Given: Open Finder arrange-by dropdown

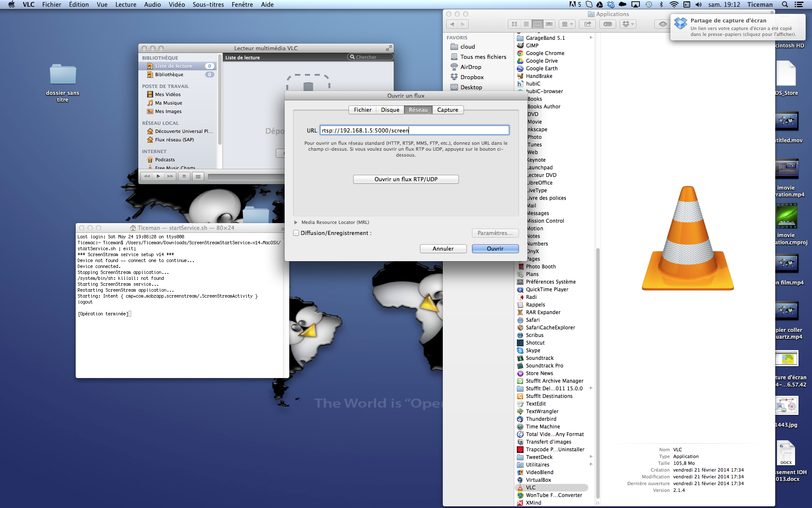Looking at the screenshot, I should tap(567, 24).
